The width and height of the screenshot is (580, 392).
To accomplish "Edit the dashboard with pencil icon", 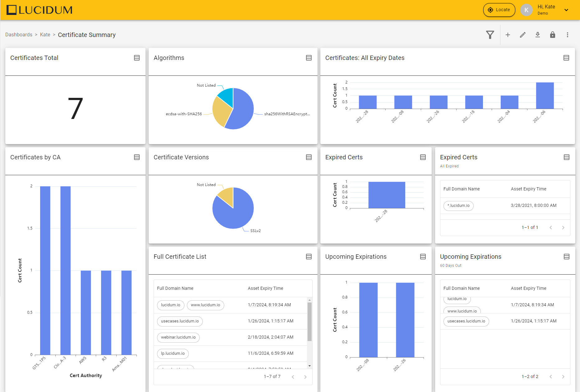I will pyautogui.click(x=523, y=35).
